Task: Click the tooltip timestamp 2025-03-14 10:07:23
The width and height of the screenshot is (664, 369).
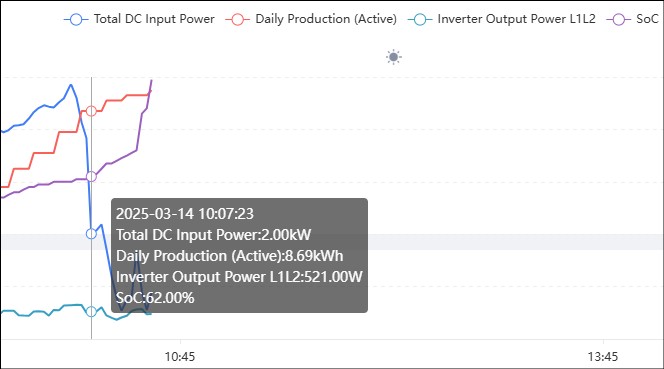Action: point(185,214)
